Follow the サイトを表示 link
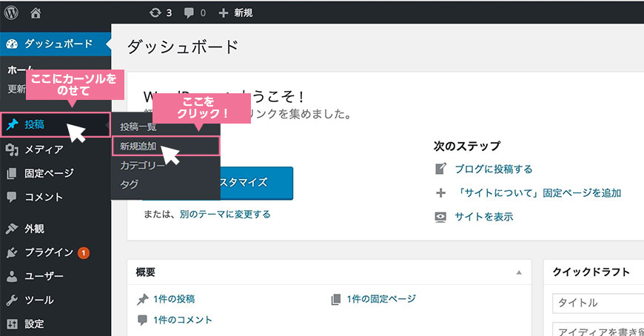This screenshot has height=336, width=644. coord(484,217)
